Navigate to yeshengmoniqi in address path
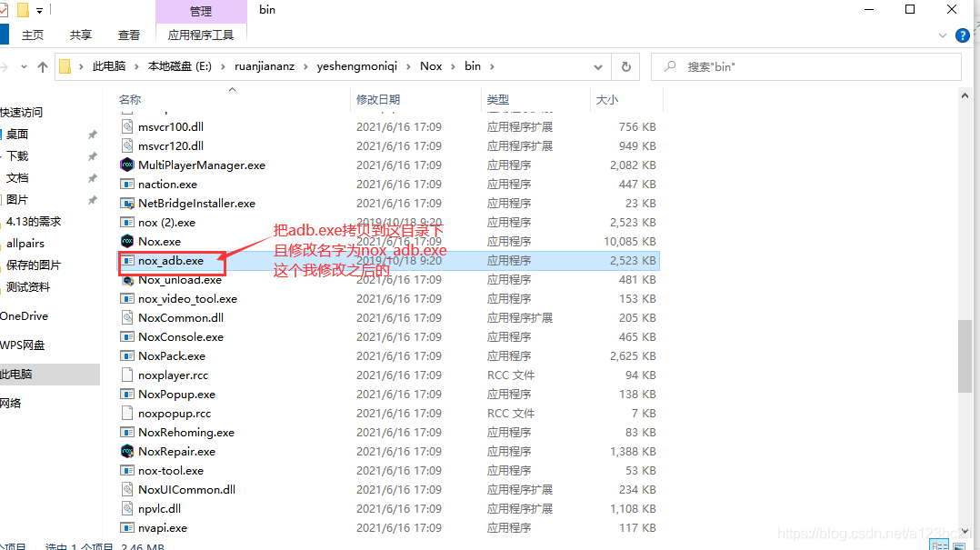The height and width of the screenshot is (550, 980). [x=357, y=66]
